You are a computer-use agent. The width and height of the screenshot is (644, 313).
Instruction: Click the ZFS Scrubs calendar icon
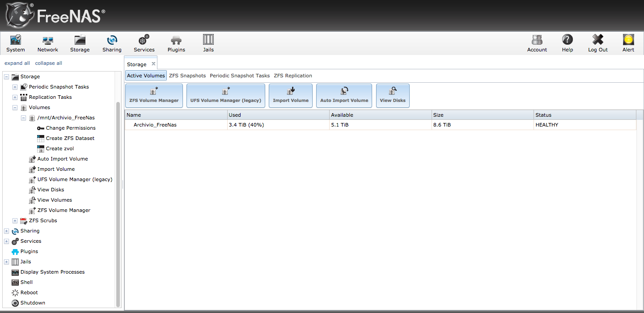coord(24,220)
